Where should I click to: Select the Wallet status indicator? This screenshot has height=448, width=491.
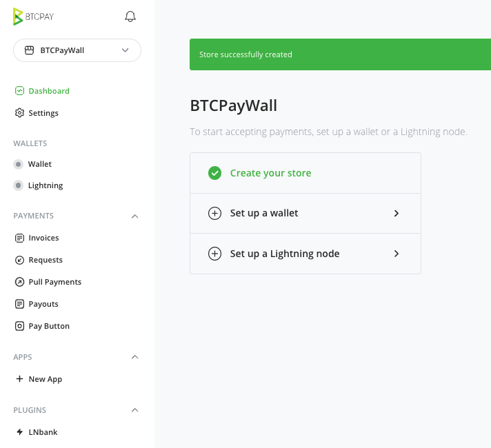click(18, 164)
